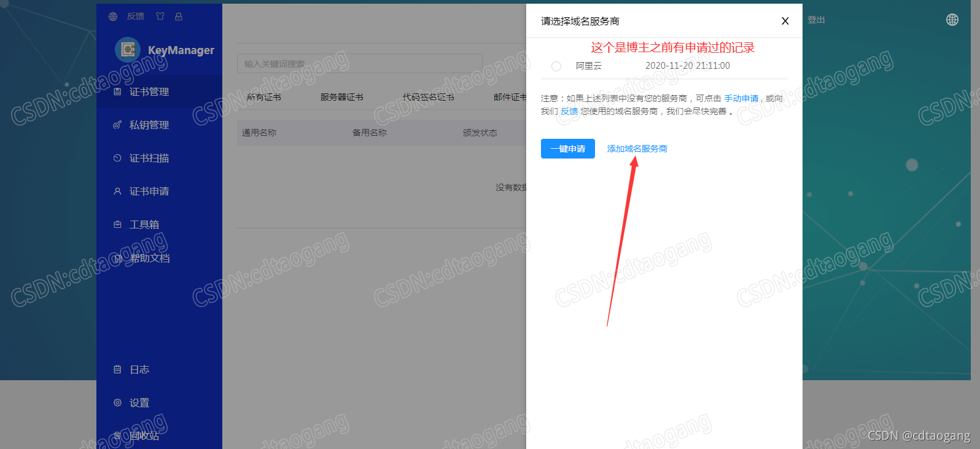The width and height of the screenshot is (980, 449).
Task: Click the 2020-11-20 21:11:00 timestamp
Action: coord(688,66)
